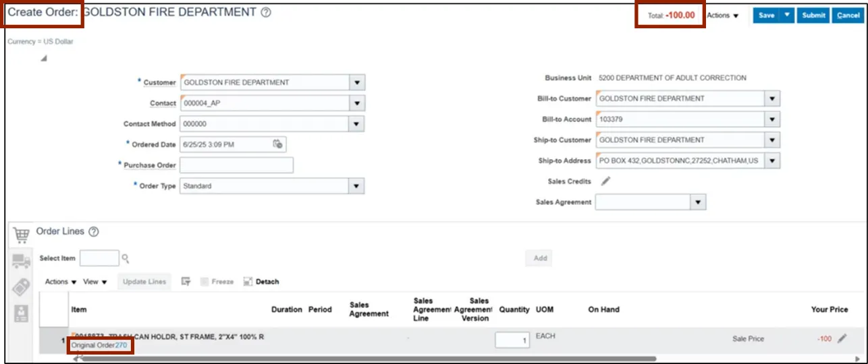Edit Your Price with the pencil icon
The height and width of the screenshot is (364, 868).
(842, 338)
